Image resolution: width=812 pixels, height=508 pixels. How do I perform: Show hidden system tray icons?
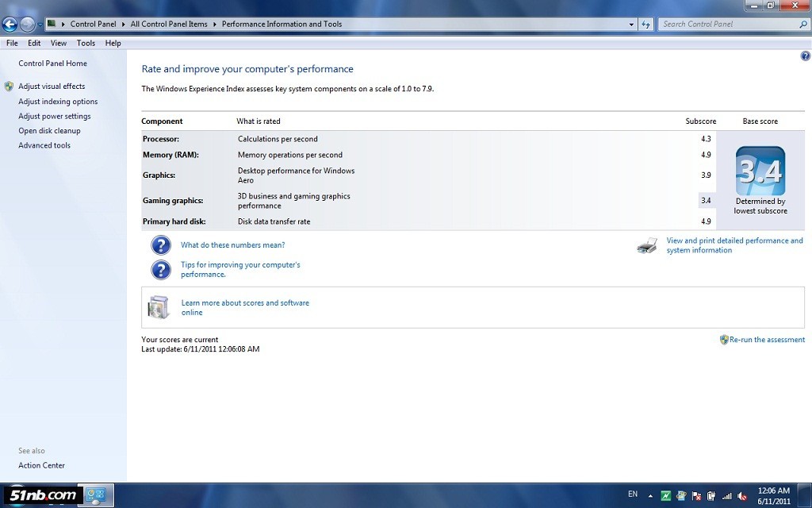coord(652,495)
